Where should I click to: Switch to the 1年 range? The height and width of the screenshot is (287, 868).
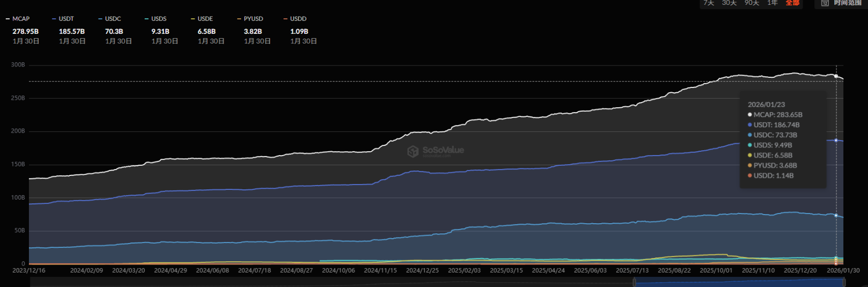(x=773, y=3)
